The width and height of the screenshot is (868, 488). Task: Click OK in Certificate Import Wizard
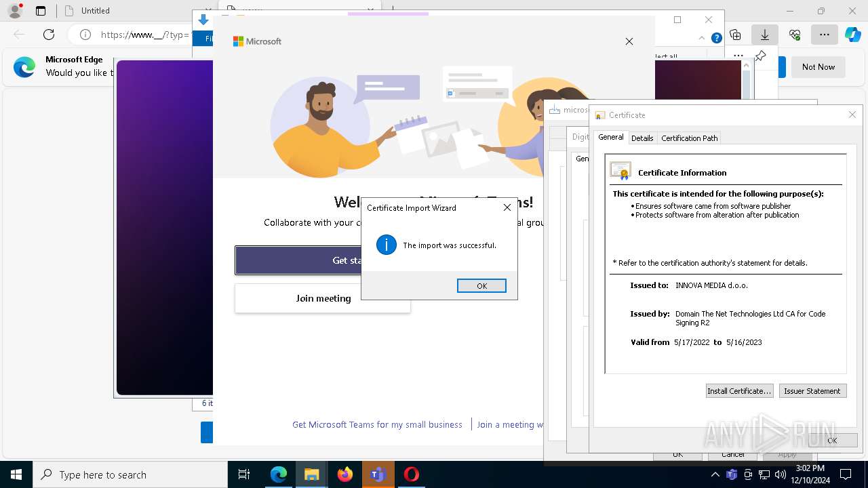click(x=481, y=285)
